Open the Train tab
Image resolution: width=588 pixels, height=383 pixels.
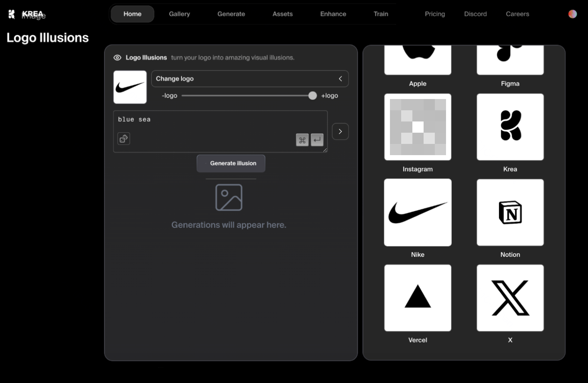coord(381,14)
